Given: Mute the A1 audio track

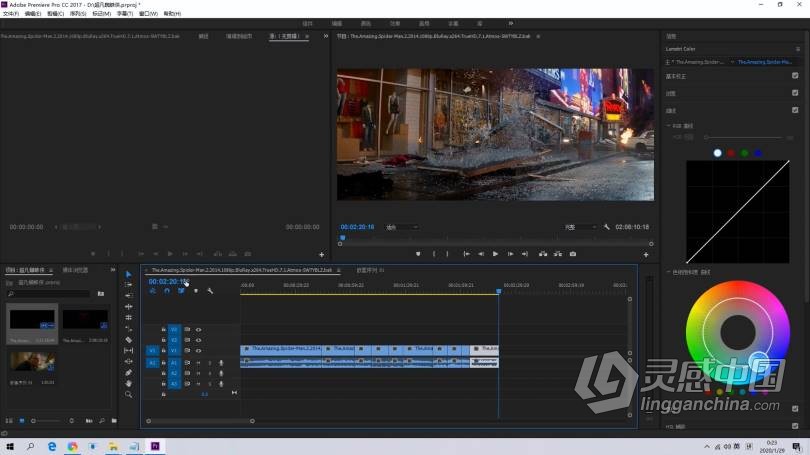Looking at the screenshot, I should pos(198,363).
